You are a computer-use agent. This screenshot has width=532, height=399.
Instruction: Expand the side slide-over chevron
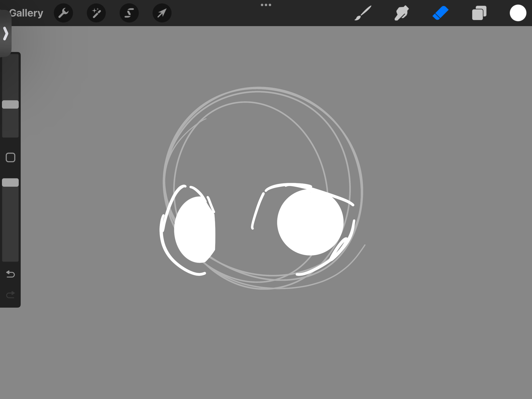pos(6,34)
